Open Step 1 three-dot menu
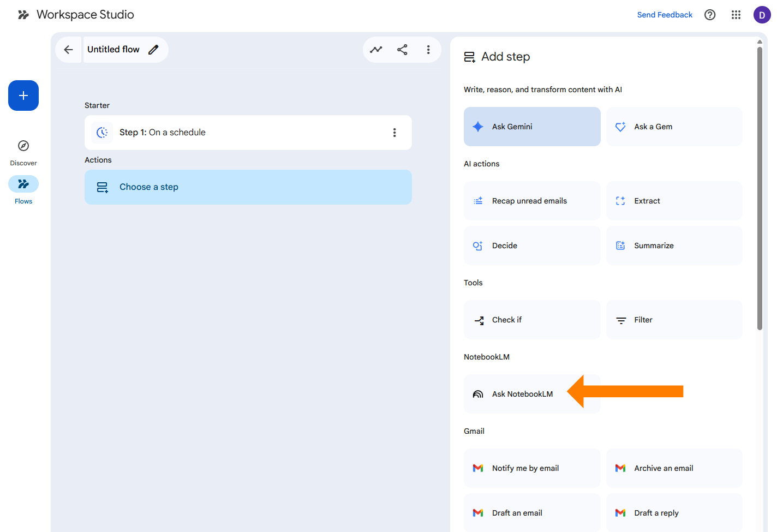This screenshot has height=532, width=777. point(395,133)
